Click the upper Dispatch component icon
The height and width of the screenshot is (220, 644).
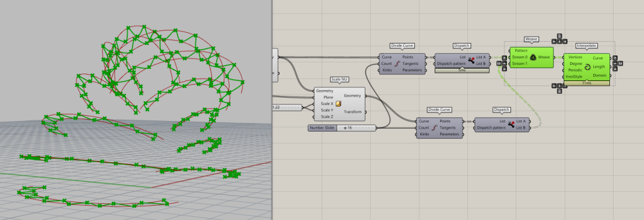(x=470, y=60)
